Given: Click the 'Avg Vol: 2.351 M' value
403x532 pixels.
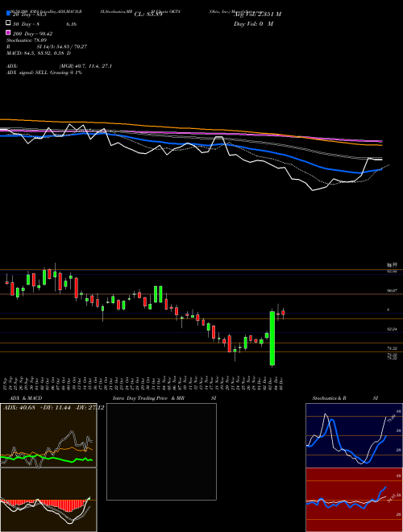Looking at the screenshot, I should (x=257, y=14).
